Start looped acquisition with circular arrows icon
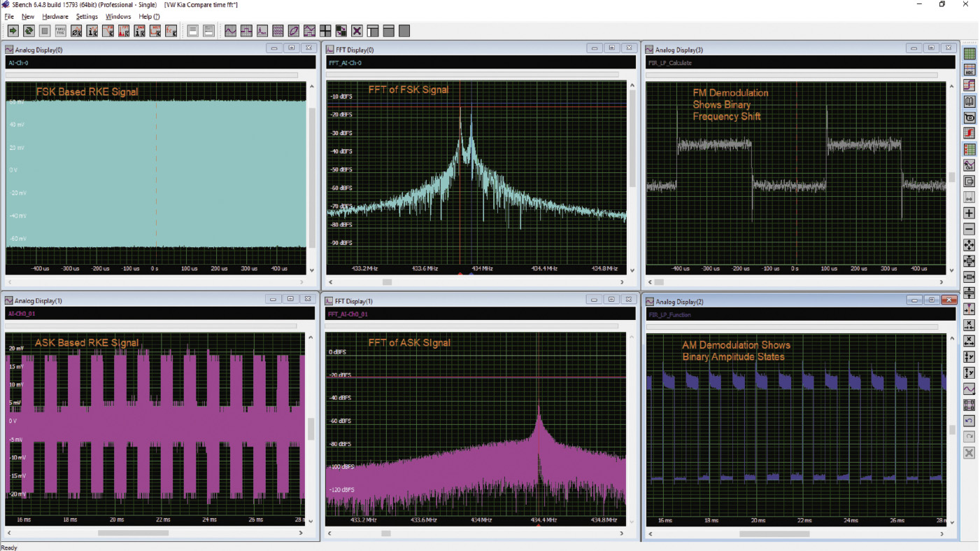This screenshot has height=551, width=980. pos(29,31)
